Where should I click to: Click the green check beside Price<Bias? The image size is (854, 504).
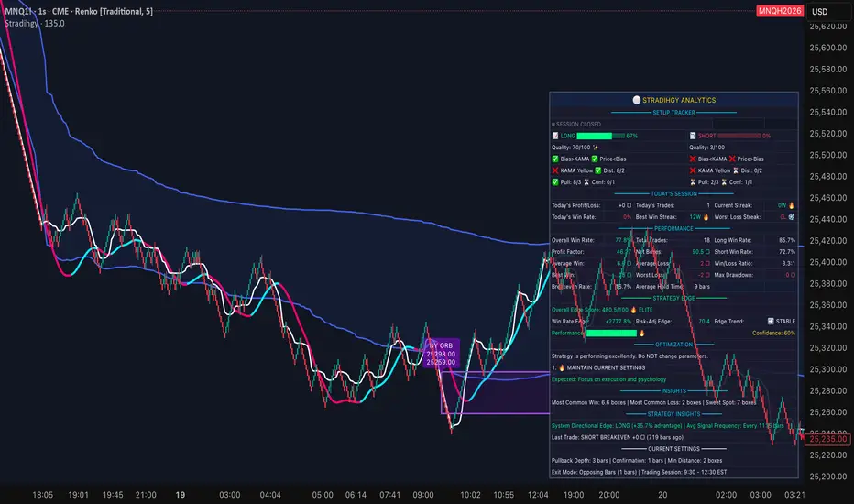point(594,159)
